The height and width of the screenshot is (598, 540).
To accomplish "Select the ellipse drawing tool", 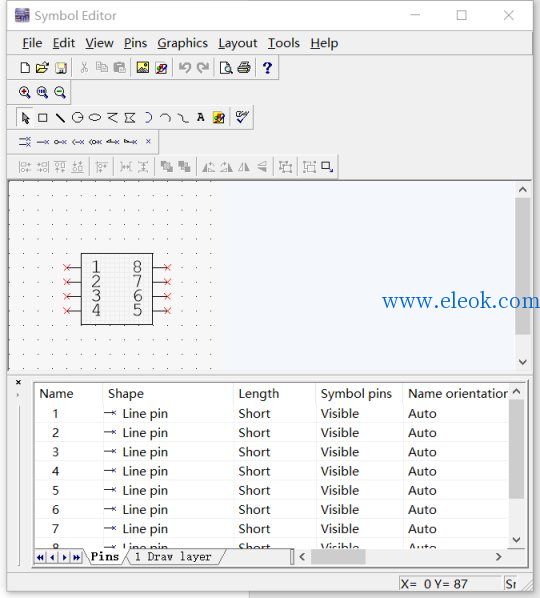I will click(x=95, y=118).
